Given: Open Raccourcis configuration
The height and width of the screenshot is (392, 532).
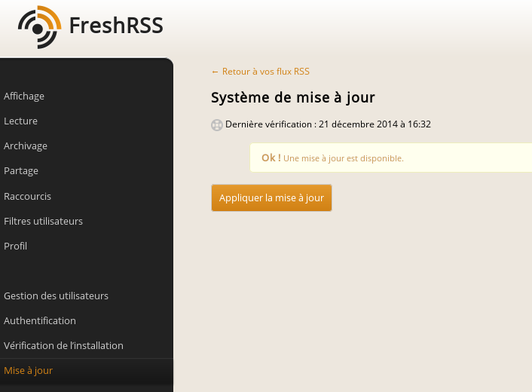Looking at the screenshot, I should coord(87,196).
